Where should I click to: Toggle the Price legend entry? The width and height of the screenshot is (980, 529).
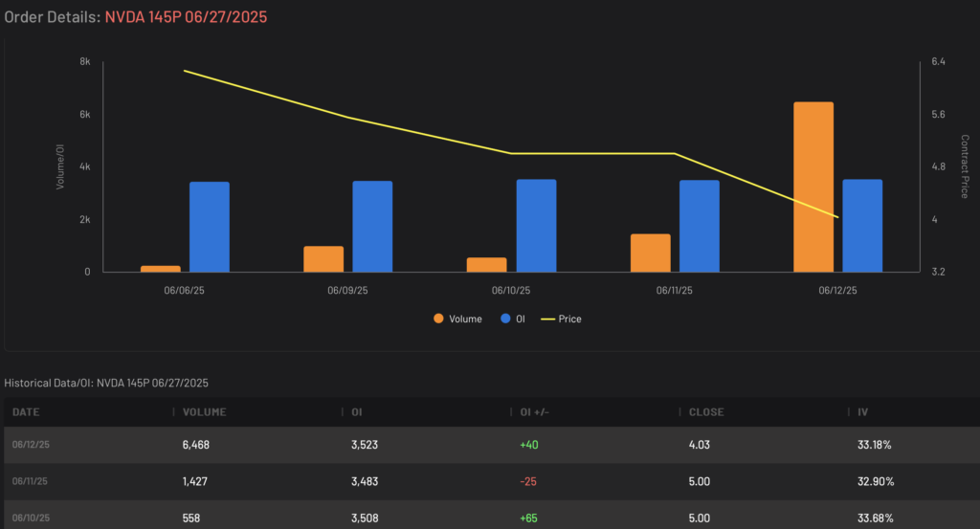coord(561,319)
